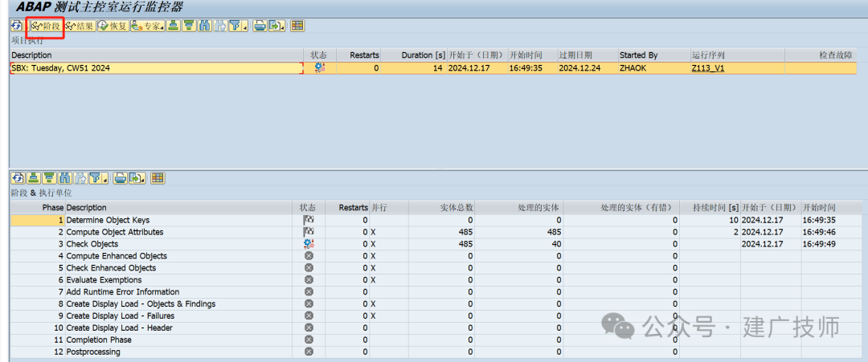Click the Print icon in lower toolbar
This screenshot has width=868, height=362.
(120, 178)
